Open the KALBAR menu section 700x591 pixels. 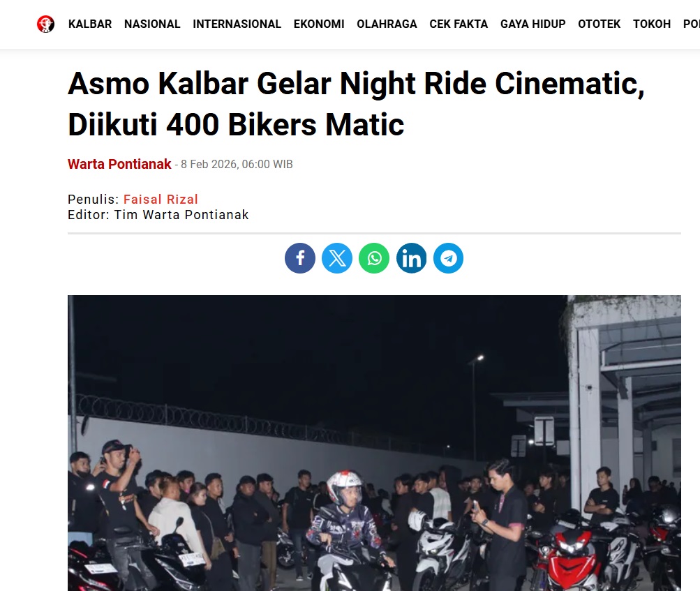[x=90, y=24]
